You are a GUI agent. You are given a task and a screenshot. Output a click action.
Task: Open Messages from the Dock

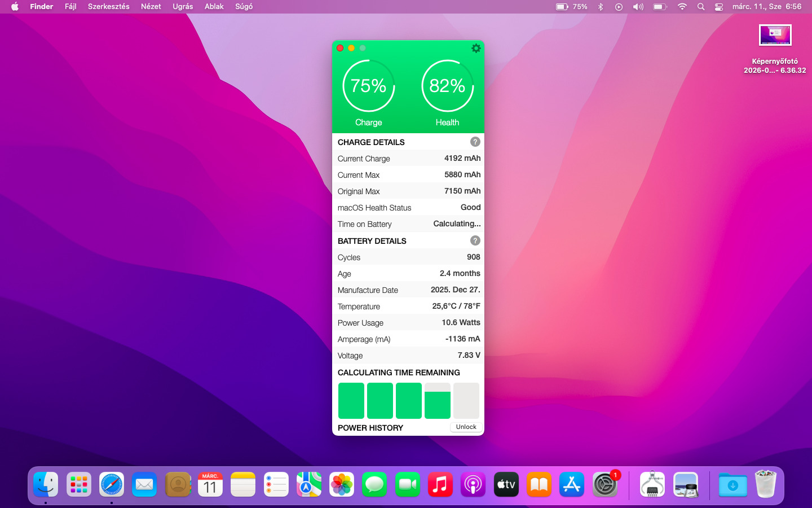[374, 484]
